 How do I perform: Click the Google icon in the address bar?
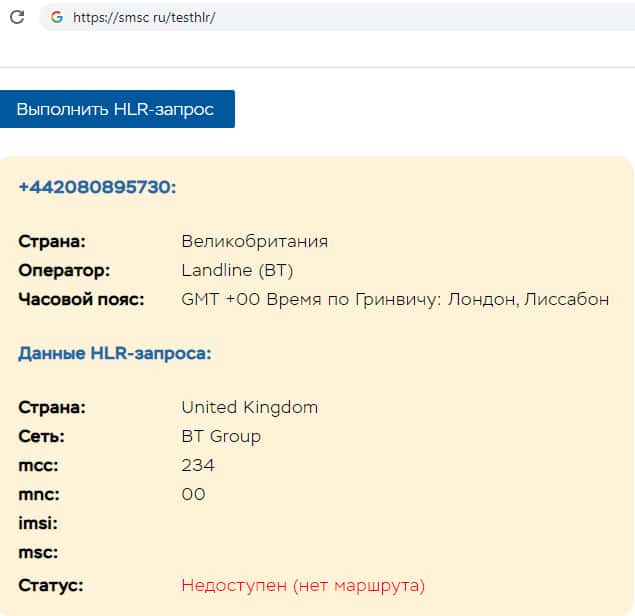(x=56, y=17)
